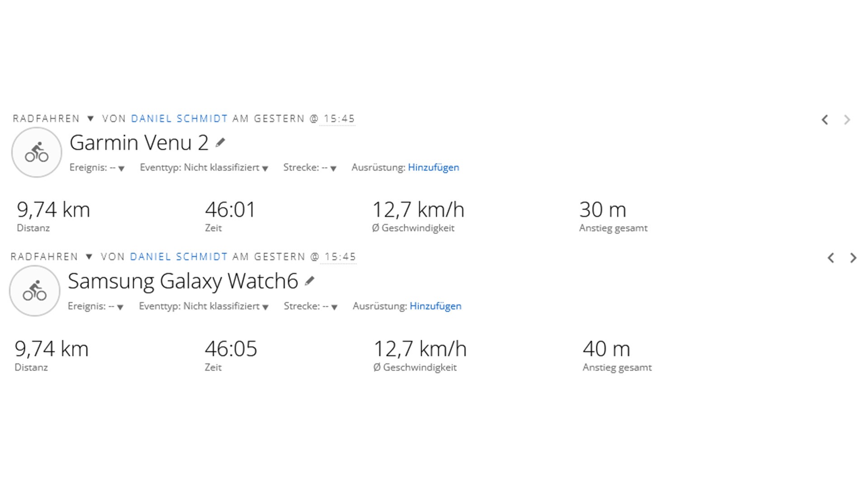Open Daniel Schmidt profile link in Garmin activity
Viewport: 868px width, 488px height.
[x=179, y=119]
